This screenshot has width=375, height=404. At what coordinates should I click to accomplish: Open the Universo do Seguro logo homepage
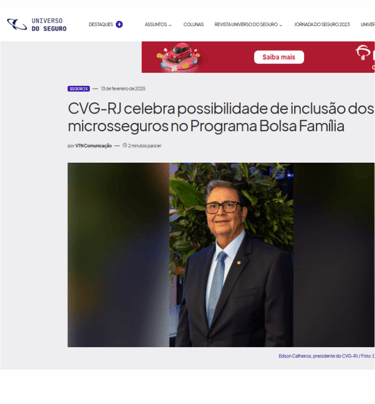[x=37, y=24]
